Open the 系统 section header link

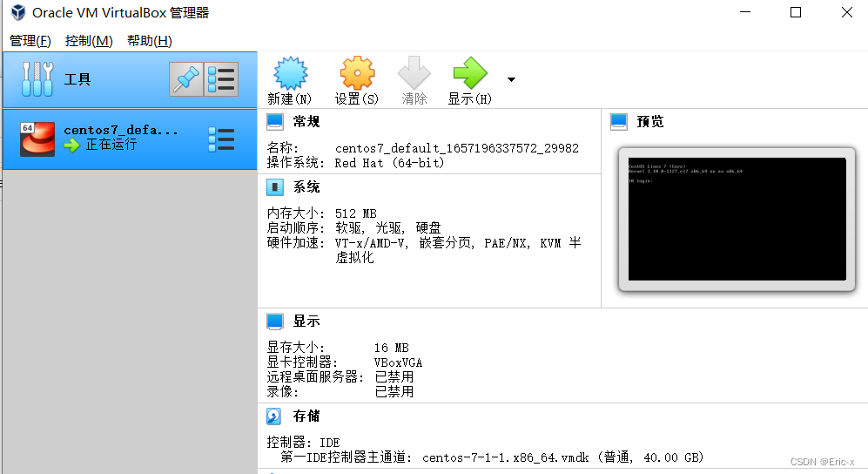click(306, 187)
